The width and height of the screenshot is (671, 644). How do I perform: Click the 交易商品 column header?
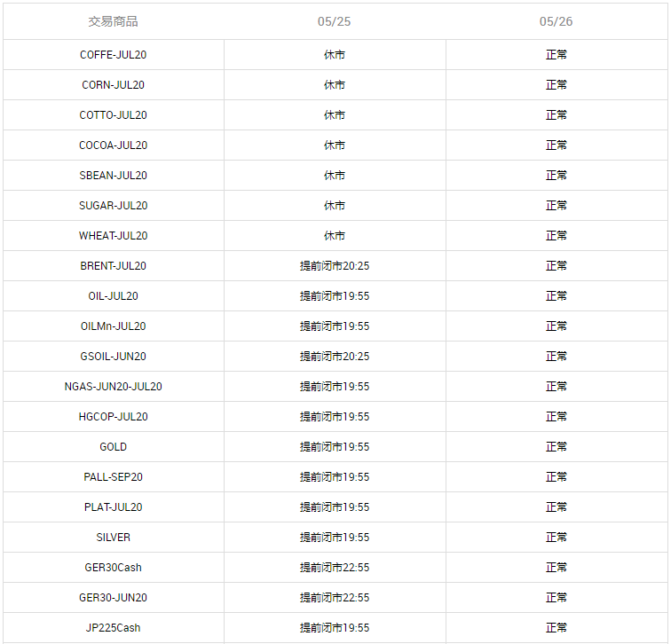(113, 21)
